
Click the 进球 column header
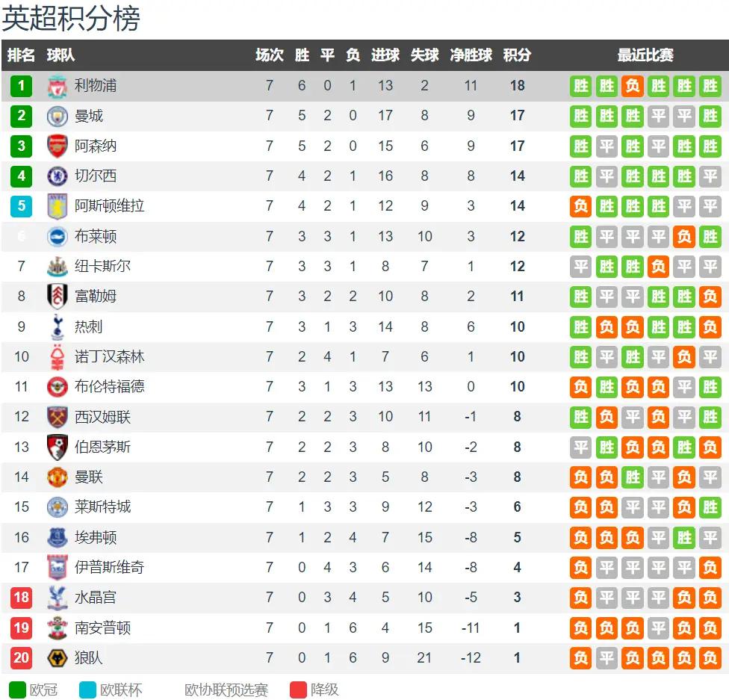pyautogui.click(x=385, y=55)
